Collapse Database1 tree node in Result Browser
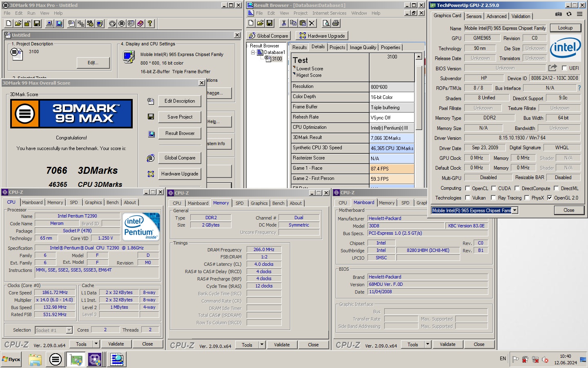This screenshot has width=588, height=368. click(x=253, y=52)
